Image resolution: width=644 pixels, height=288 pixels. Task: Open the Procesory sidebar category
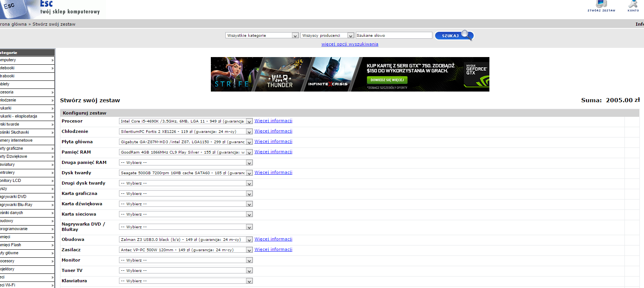27,261
